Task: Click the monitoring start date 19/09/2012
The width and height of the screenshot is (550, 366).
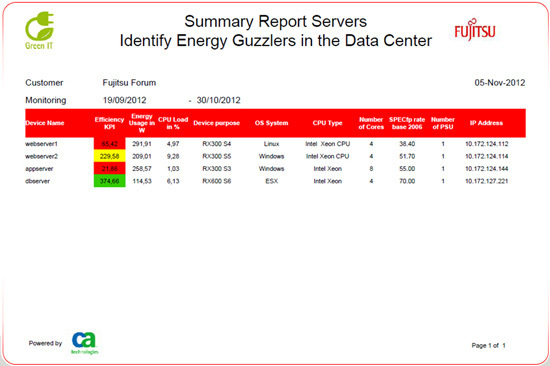Action: 125,100
